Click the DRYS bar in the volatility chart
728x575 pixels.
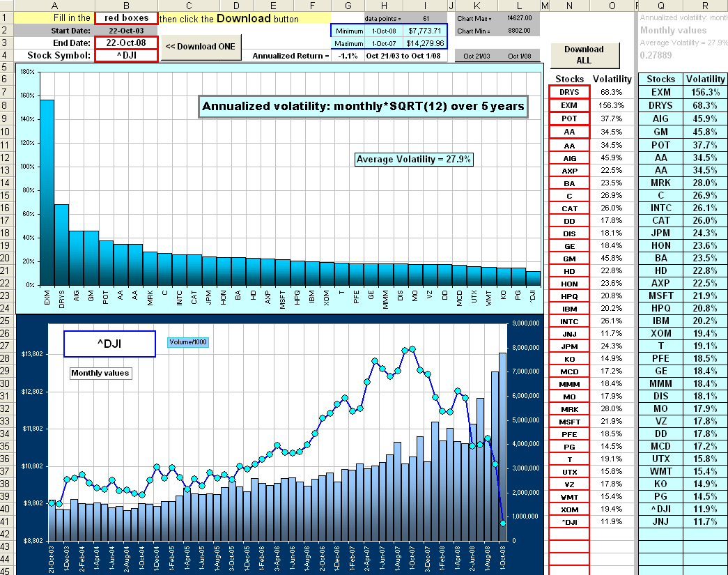coord(62,245)
